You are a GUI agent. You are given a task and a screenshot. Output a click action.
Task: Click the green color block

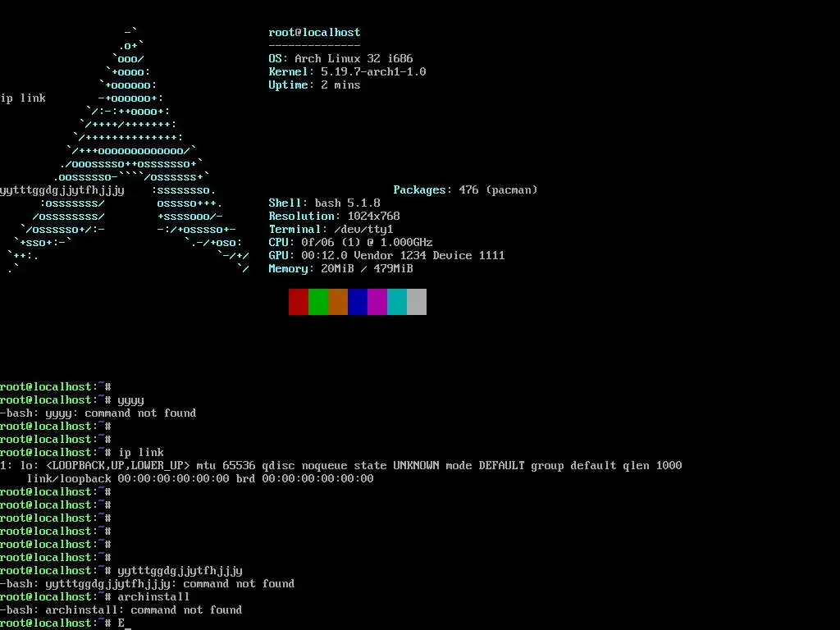pos(318,302)
